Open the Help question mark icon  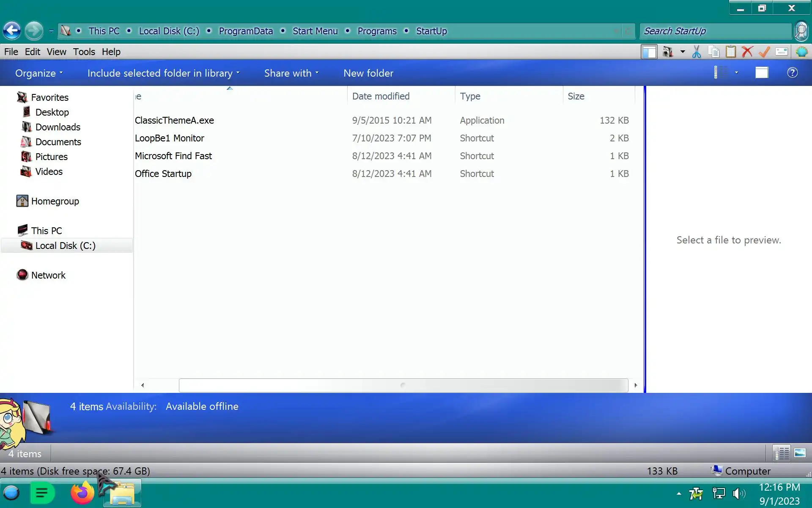[792, 73]
